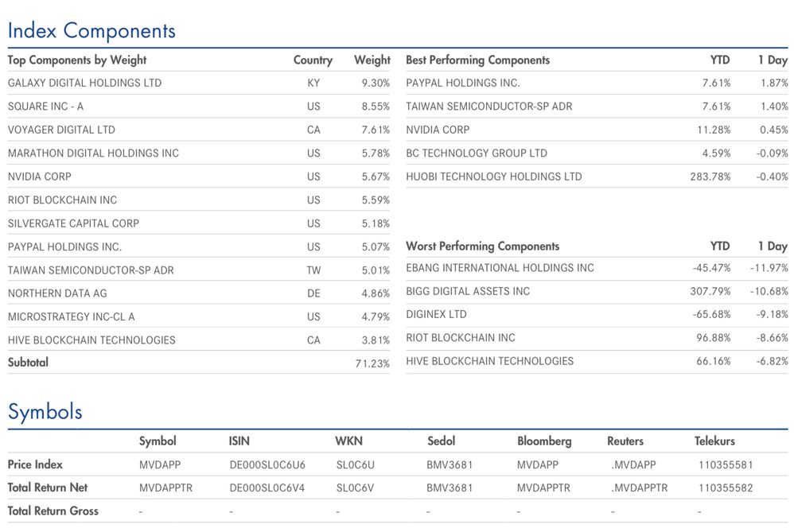The image size is (794, 532).
Task: Click the Worst Performing Components header
Action: point(482,247)
